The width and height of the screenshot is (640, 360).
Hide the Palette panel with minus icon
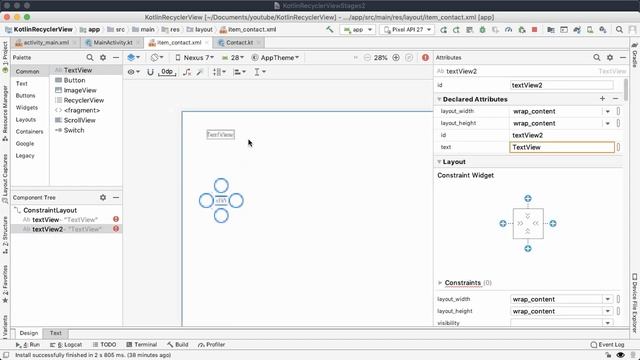pos(116,58)
